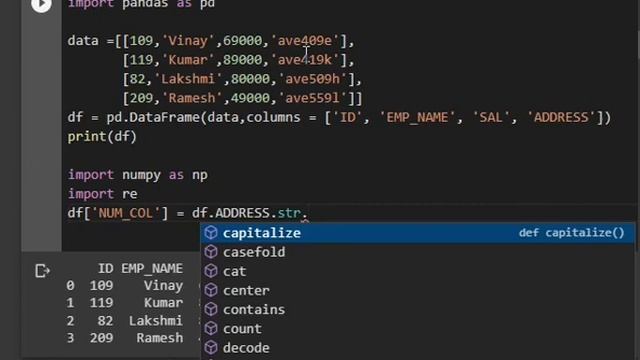Click 'ave509h' address string
This screenshot has height=360, width=640.
click(x=312, y=79)
